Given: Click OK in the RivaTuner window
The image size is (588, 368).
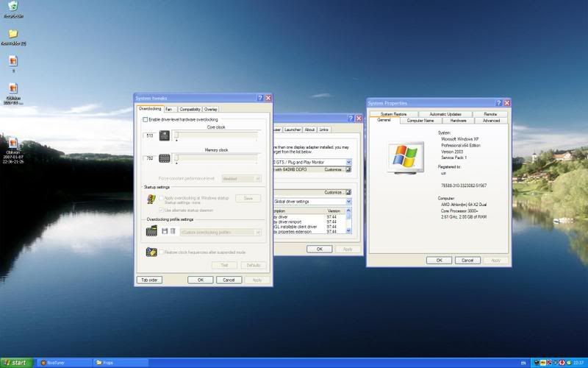Looking at the screenshot, I should 320,250.
